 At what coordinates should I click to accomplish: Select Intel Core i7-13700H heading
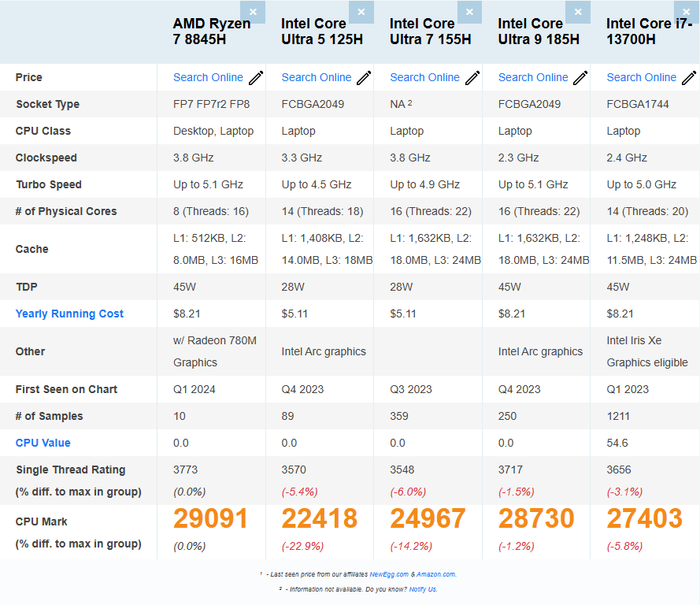[649, 32]
